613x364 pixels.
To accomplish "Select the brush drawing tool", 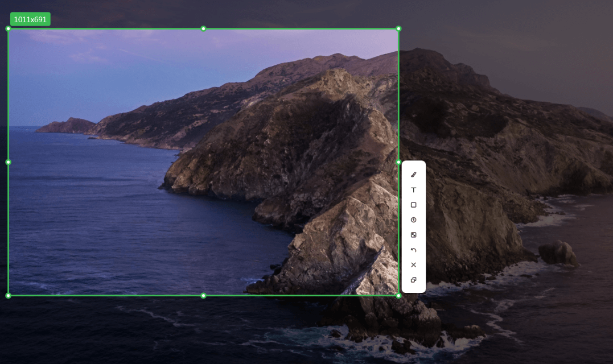I will coord(413,175).
